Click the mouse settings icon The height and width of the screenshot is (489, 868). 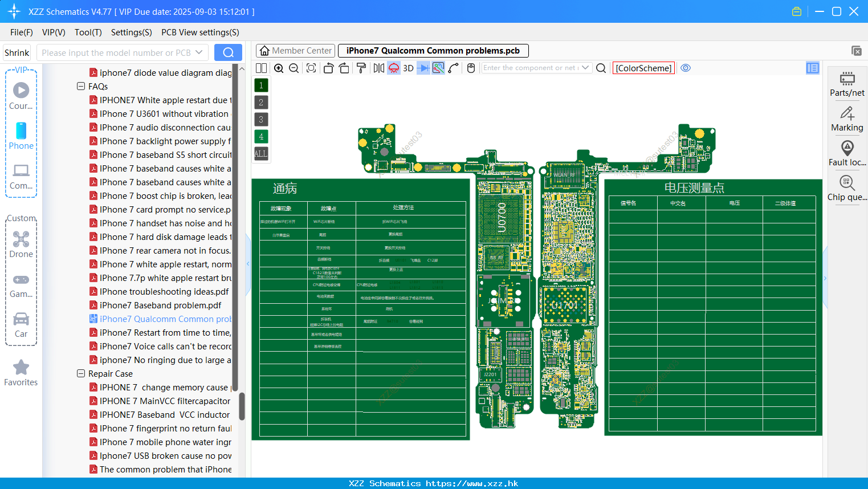[x=471, y=68]
